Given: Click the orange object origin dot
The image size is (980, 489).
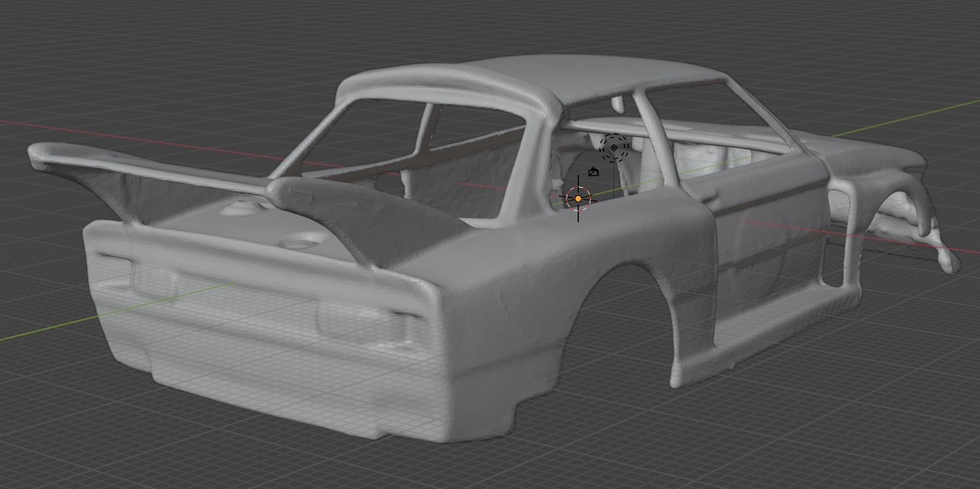Looking at the screenshot, I should click(578, 199).
